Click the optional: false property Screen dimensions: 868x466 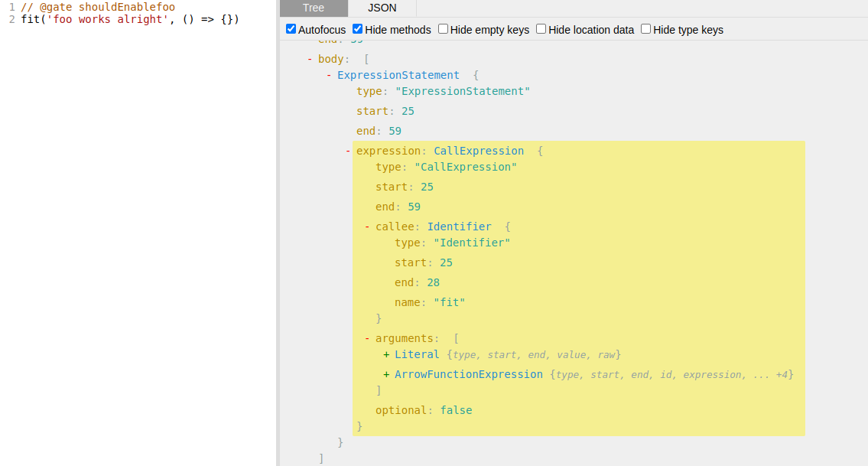[424, 410]
